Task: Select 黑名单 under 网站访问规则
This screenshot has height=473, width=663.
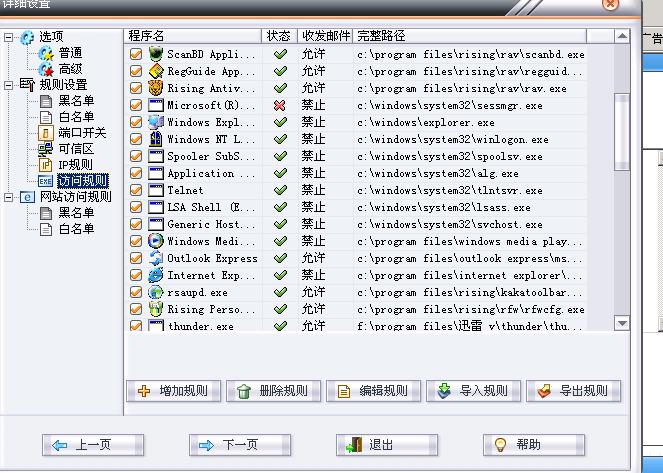Action: [x=76, y=213]
